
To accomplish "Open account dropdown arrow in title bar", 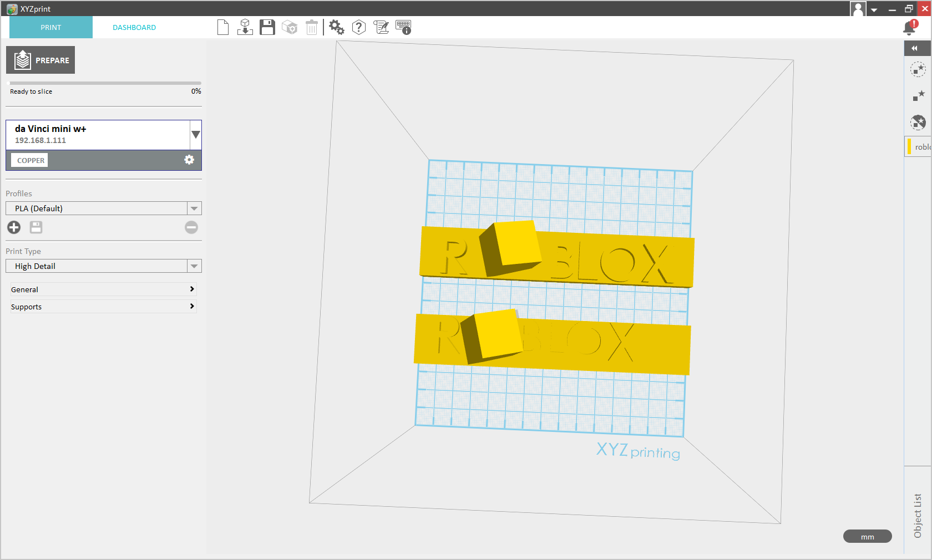I will point(874,9).
